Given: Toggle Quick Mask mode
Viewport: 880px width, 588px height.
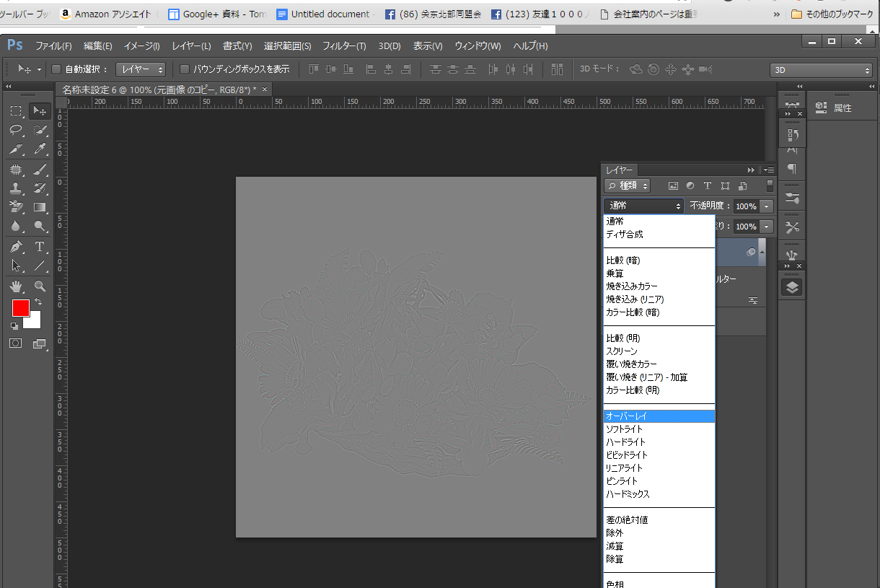Looking at the screenshot, I should coord(16,343).
